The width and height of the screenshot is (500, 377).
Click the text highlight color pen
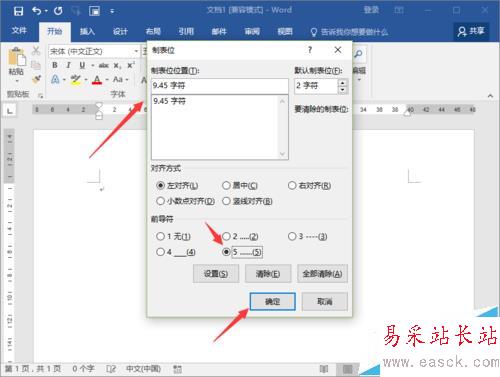(76, 80)
